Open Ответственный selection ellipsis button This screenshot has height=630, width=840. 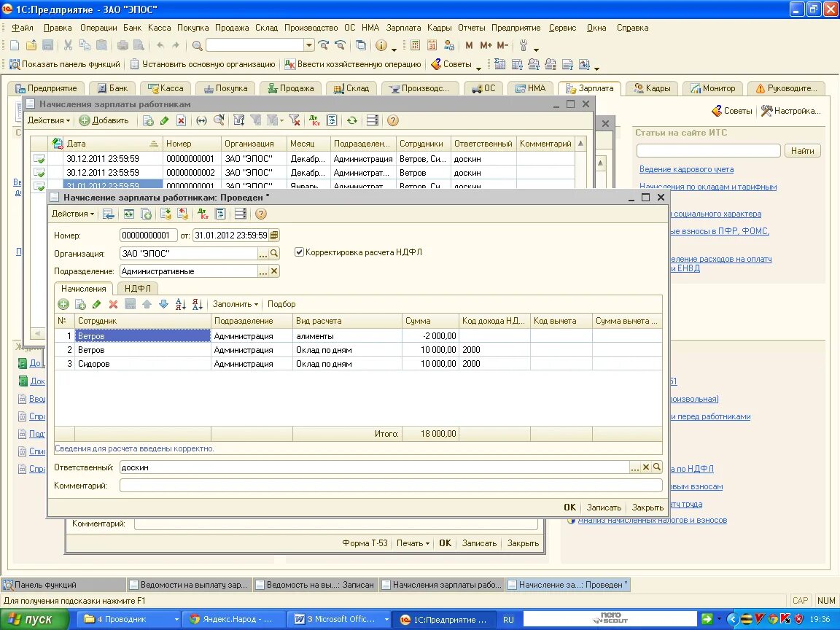635,467
